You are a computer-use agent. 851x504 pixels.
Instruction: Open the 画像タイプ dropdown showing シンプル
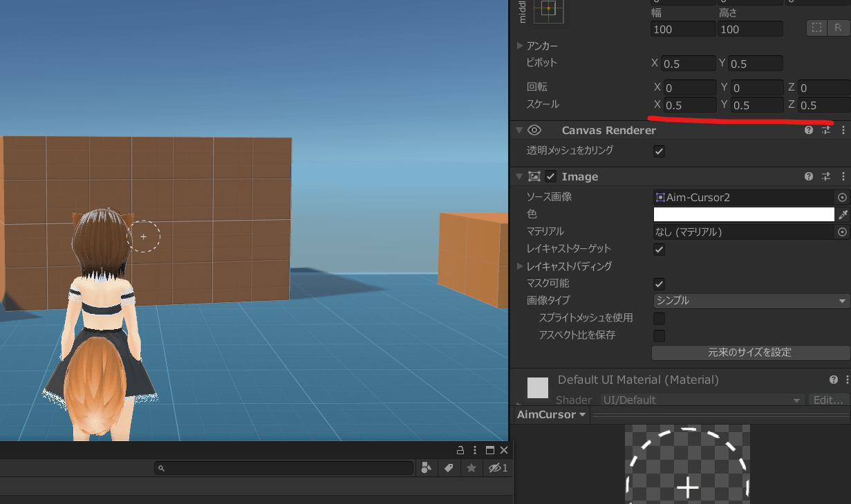click(x=751, y=301)
